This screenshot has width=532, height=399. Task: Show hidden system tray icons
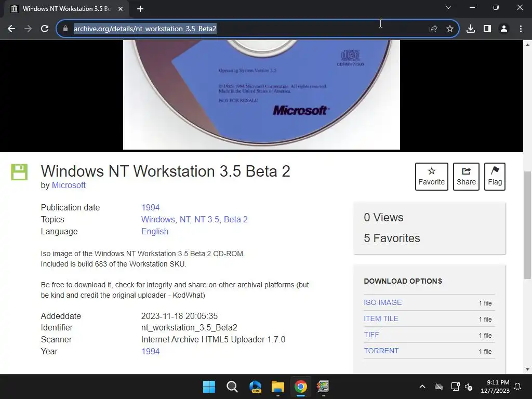[x=422, y=387]
